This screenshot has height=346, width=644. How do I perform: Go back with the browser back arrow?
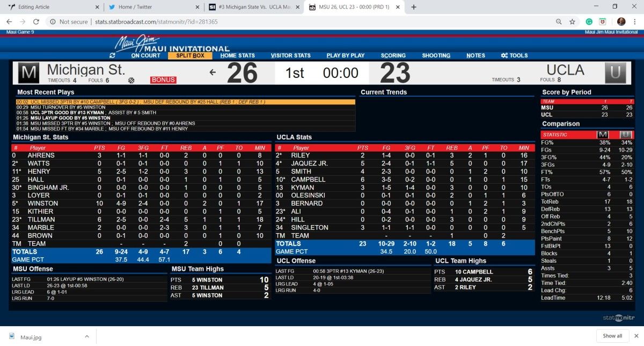[9, 22]
